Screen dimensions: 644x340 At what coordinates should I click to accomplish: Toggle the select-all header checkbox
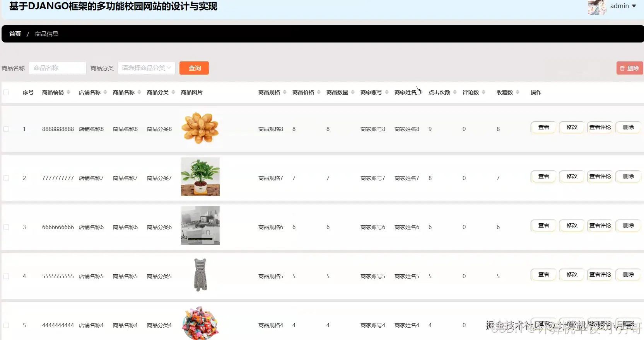pos(6,92)
